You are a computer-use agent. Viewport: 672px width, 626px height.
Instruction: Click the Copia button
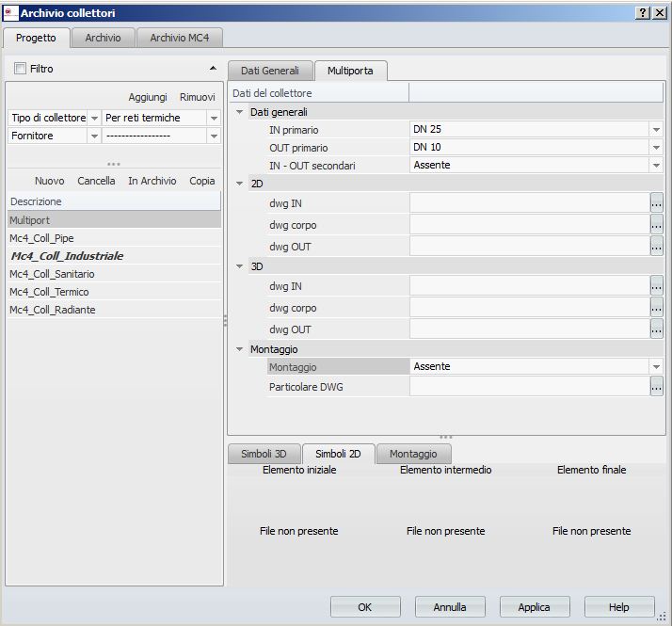201,181
